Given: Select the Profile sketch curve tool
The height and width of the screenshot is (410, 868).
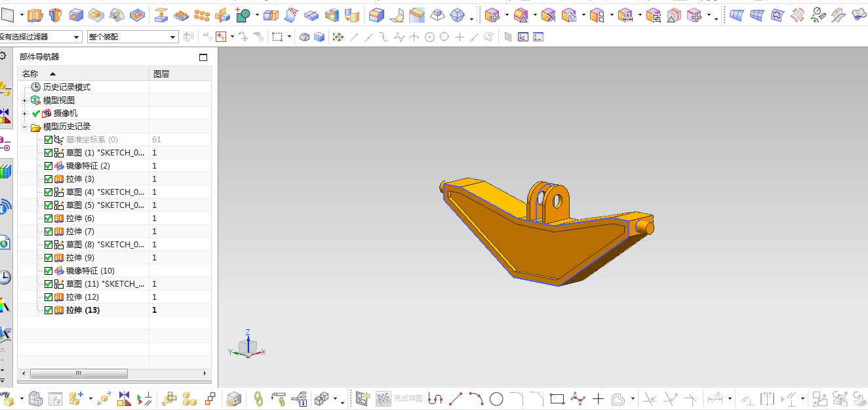Looking at the screenshot, I should pyautogui.click(x=435, y=398).
